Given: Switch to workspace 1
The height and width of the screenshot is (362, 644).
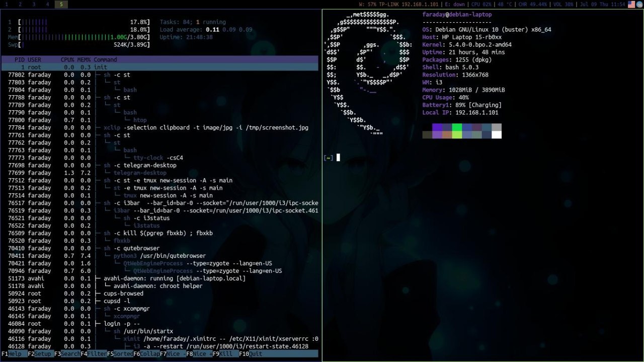Looking at the screenshot, I should [x=7, y=4].
